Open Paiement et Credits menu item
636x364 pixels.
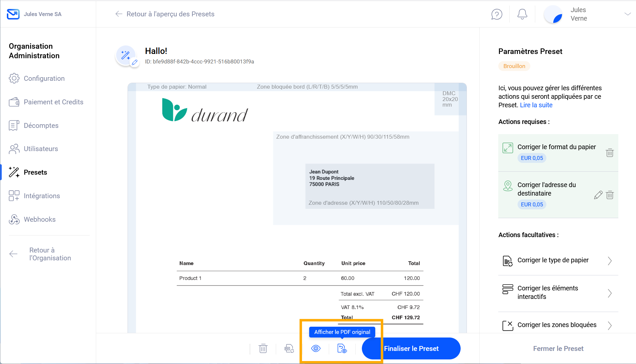[x=53, y=102]
